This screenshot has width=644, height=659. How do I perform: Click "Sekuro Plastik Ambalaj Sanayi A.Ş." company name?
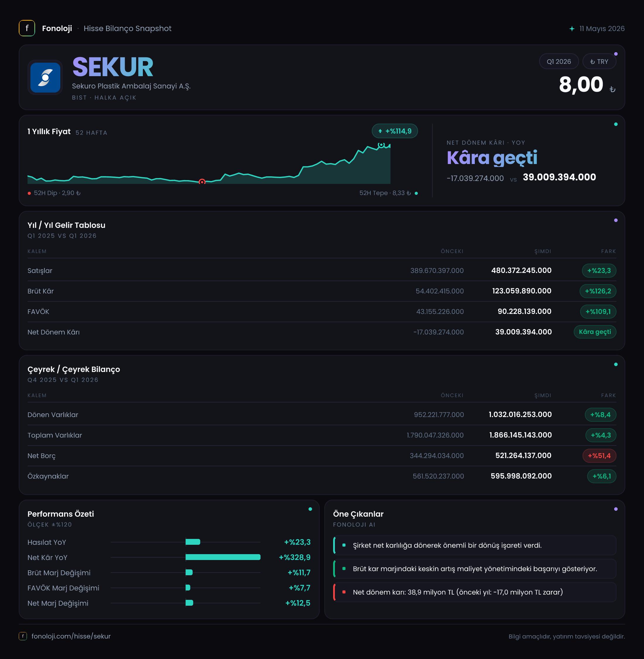(131, 86)
